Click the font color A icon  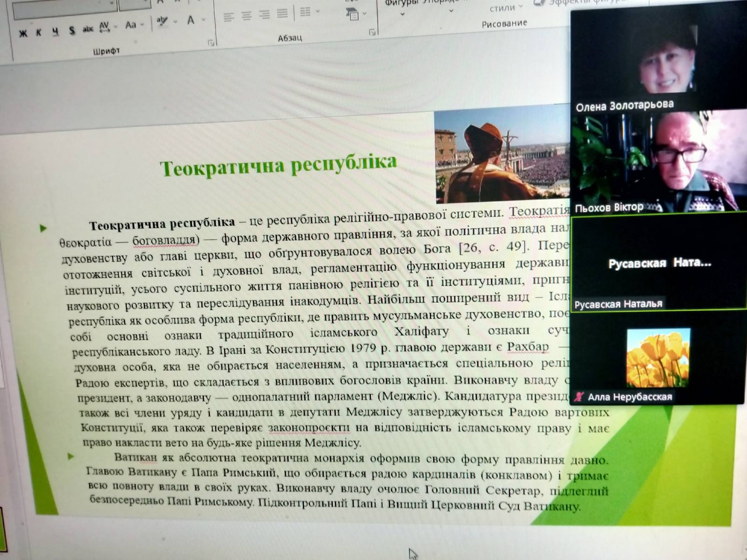190,20
